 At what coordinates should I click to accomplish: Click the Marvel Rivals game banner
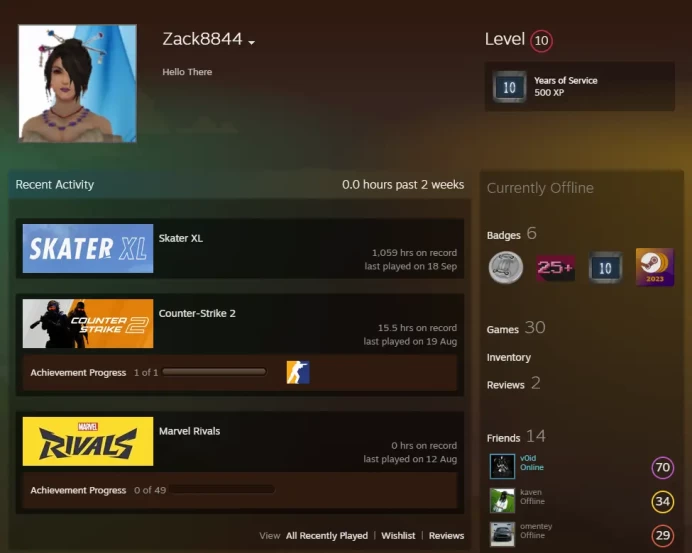88,441
